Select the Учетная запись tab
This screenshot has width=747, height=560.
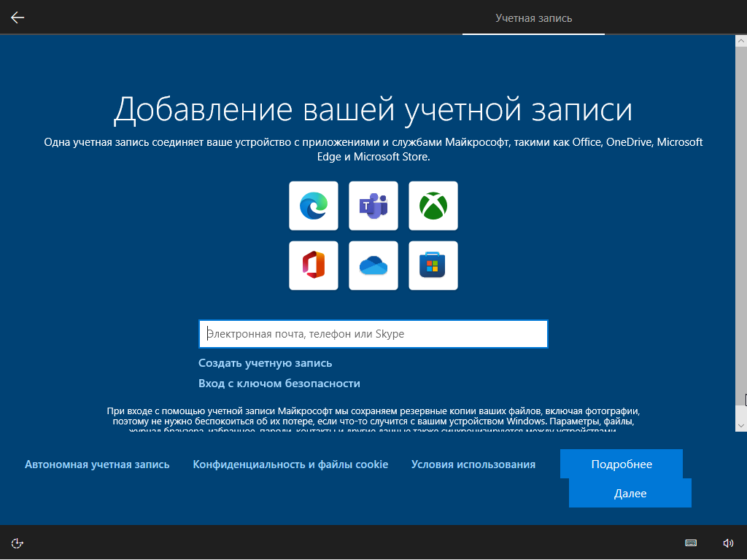[533, 18]
